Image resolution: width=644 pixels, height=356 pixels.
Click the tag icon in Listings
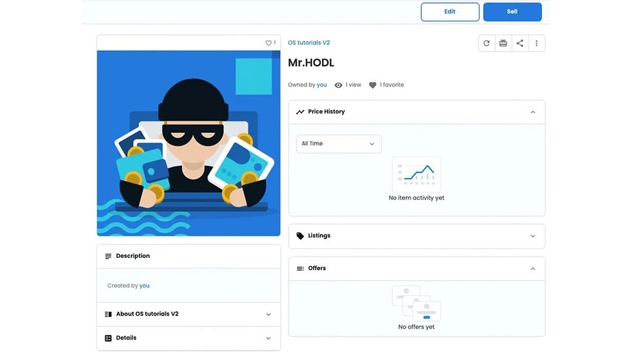(x=301, y=236)
